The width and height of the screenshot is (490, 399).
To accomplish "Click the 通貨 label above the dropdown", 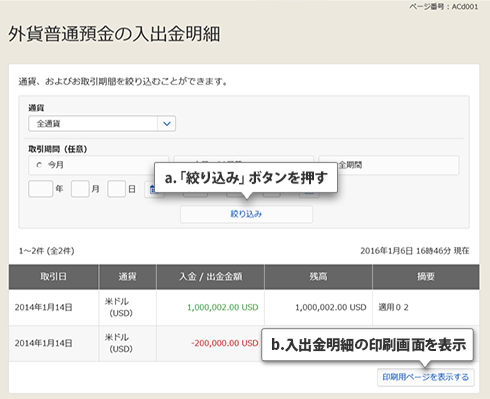I will tap(36, 108).
